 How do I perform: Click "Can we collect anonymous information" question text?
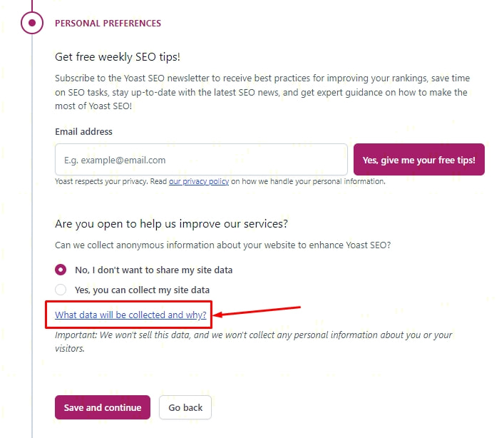pos(222,245)
